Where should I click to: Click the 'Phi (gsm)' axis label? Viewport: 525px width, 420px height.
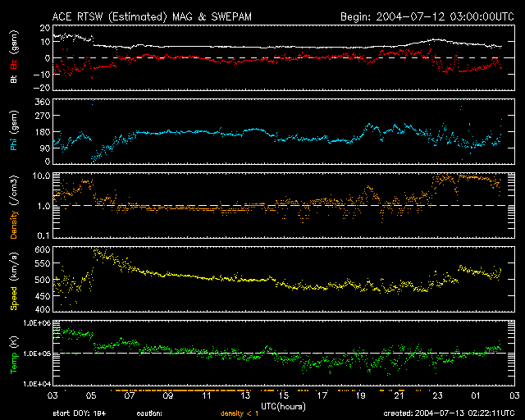pyautogui.click(x=14, y=130)
